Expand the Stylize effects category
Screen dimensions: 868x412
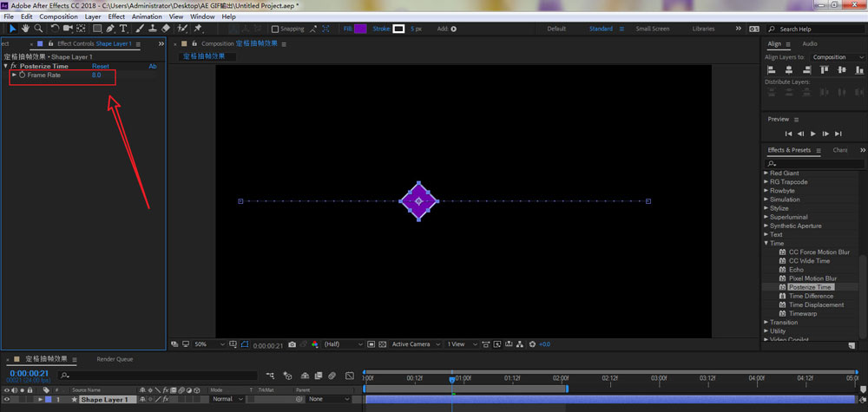[779, 208]
